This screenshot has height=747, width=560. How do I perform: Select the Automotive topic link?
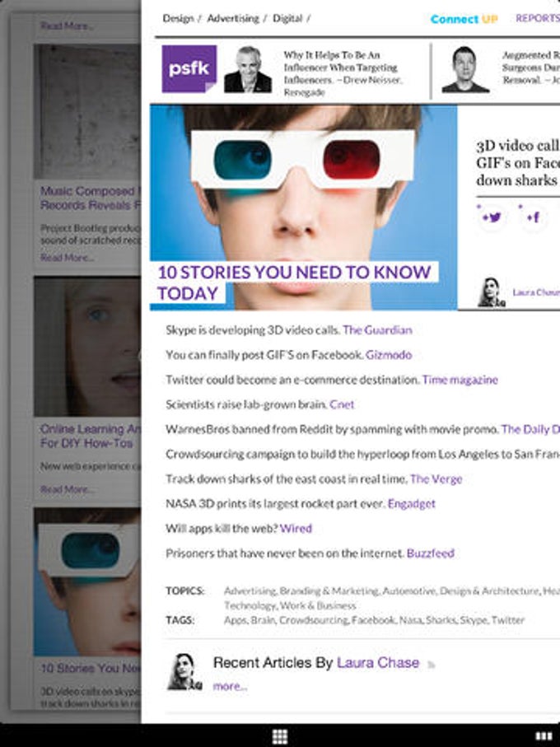tap(409, 591)
